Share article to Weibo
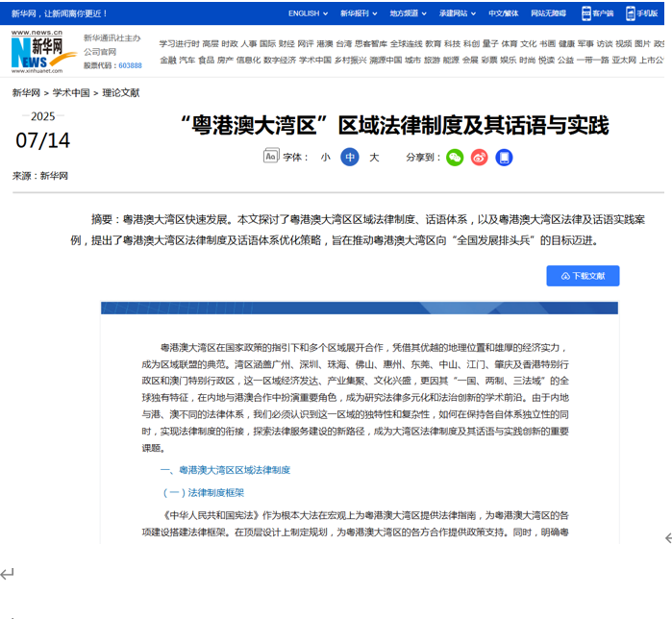This screenshot has height=619, width=672. [480, 157]
